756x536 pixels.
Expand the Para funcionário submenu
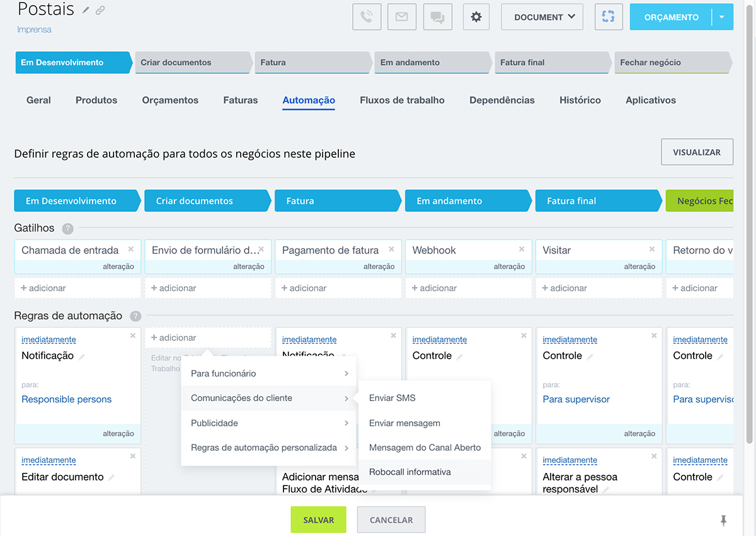tap(269, 373)
